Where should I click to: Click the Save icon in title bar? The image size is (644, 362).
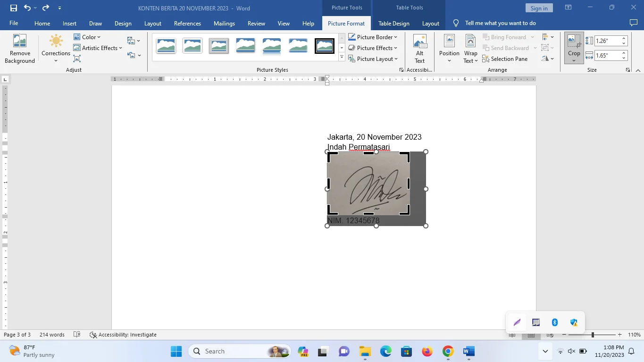[14, 8]
